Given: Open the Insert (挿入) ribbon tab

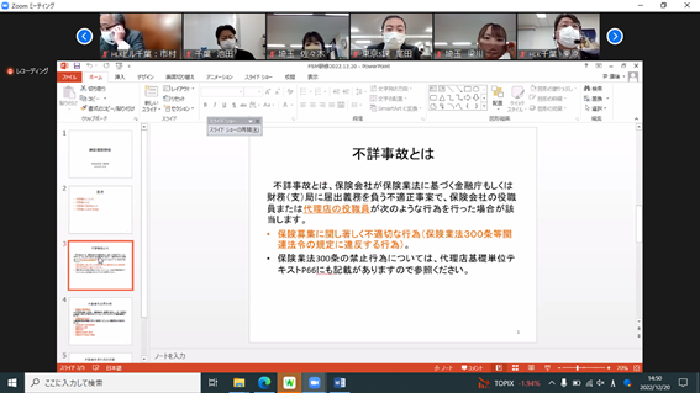Looking at the screenshot, I should 120,77.
